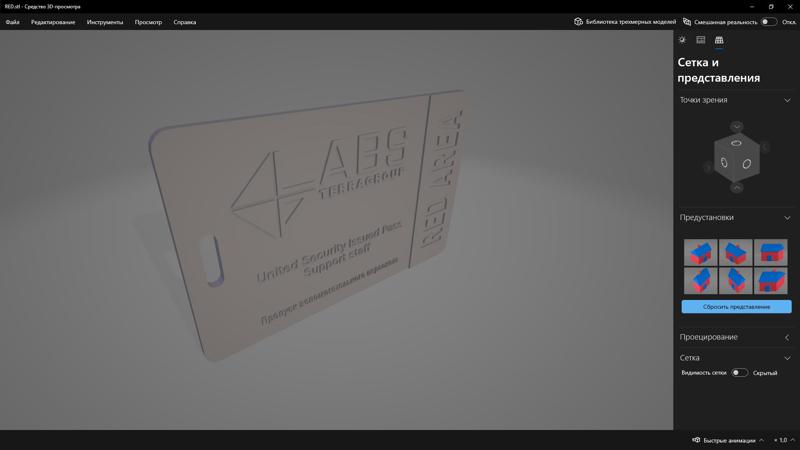Open Библиотека трехмерных моделей
800x450 pixels.
pyautogui.click(x=625, y=22)
